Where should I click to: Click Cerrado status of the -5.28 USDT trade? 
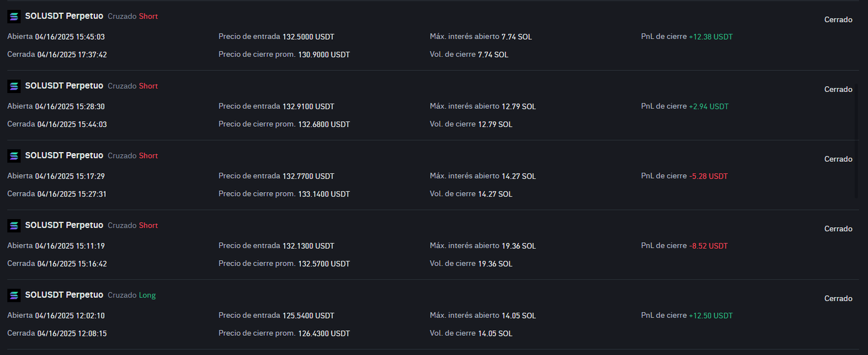(838, 159)
